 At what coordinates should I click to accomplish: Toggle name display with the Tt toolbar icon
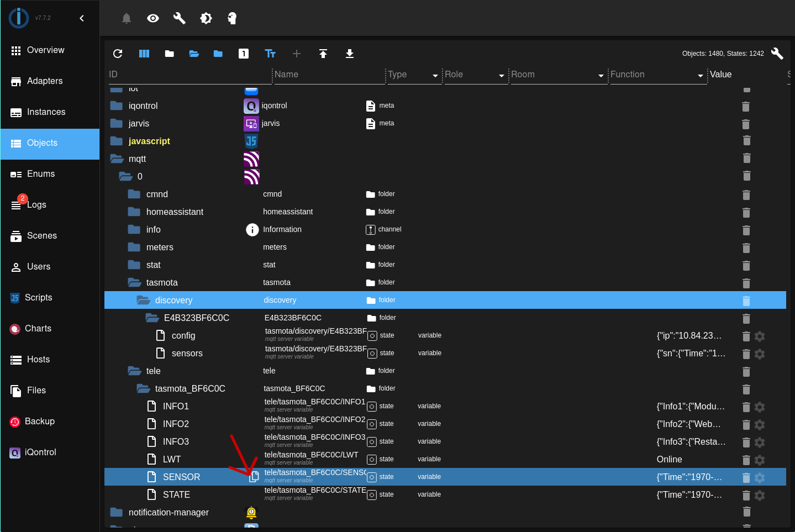pyautogui.click(x=270, y=54)
